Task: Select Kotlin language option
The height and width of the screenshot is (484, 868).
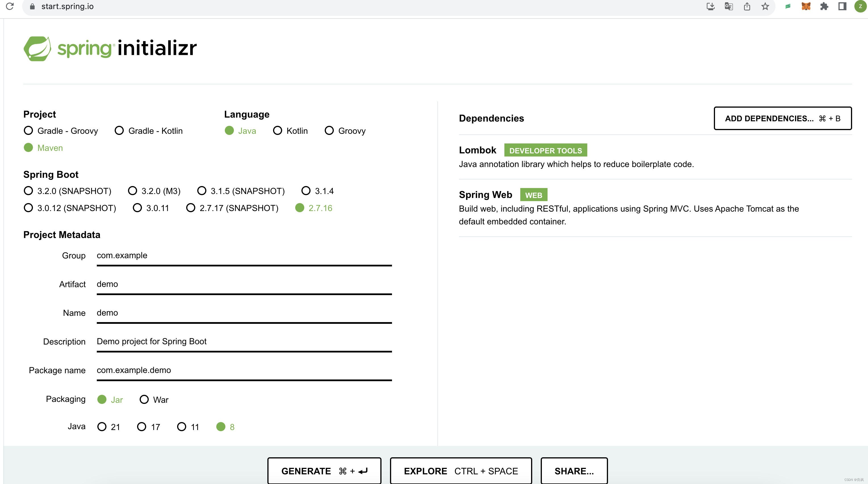Action: coord(278,131)
